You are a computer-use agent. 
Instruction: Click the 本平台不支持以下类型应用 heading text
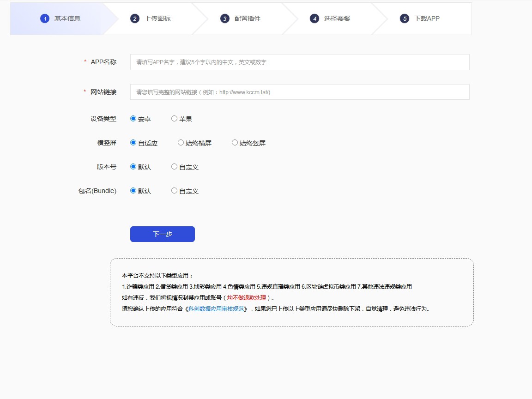[157, 276]
